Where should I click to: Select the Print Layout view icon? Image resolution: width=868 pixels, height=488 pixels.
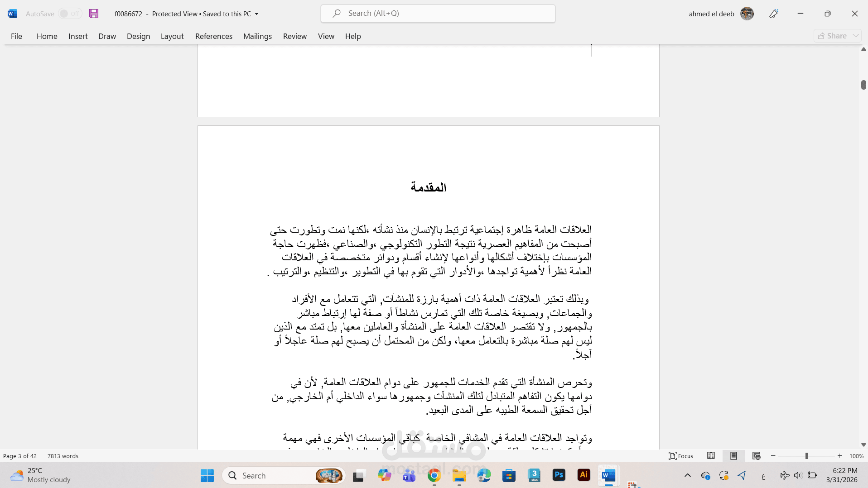733,456
